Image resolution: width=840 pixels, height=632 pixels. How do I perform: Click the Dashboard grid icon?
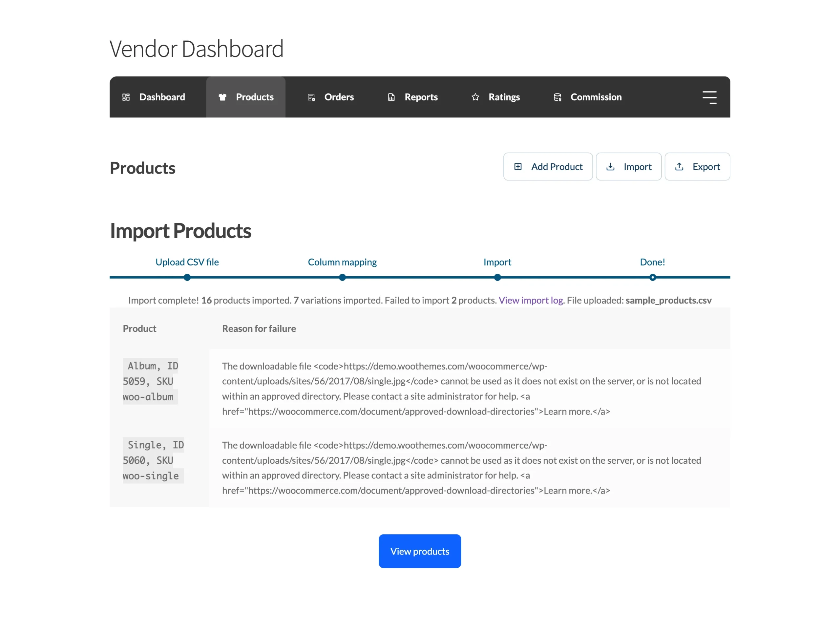pos(126,97)
